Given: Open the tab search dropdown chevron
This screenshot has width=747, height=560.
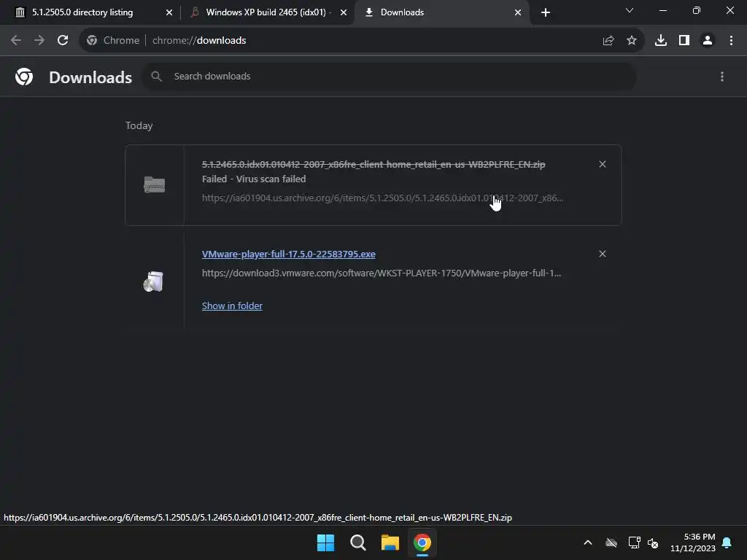Looking at the screenshot, I should 630,10.
